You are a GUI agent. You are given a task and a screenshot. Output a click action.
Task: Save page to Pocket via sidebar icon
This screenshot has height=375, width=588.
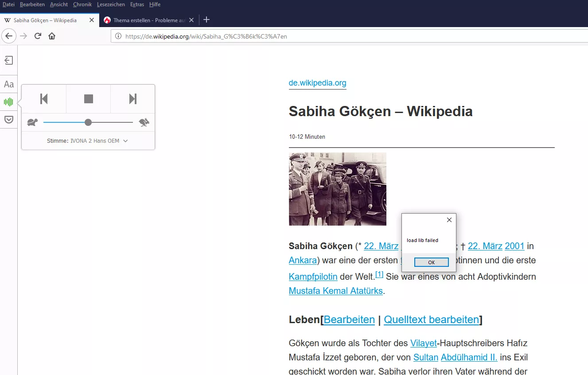click(x=8, y=120)
